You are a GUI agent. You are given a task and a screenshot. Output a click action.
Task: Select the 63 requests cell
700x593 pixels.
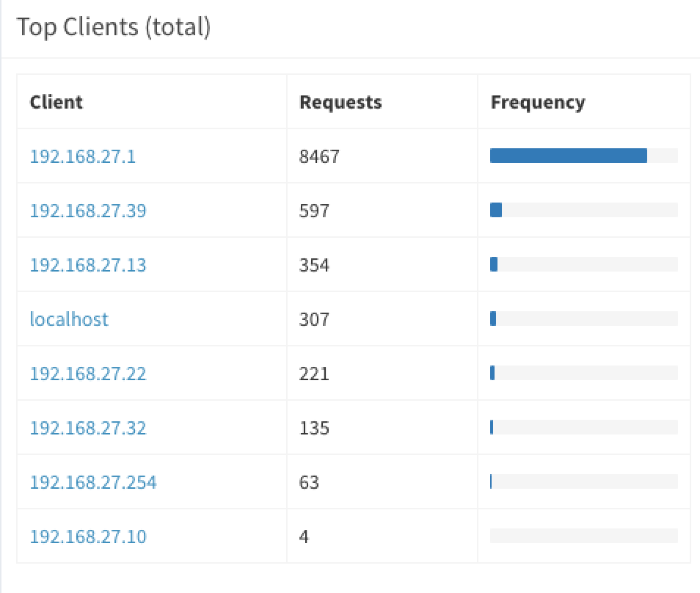click(x=382, y=481)
